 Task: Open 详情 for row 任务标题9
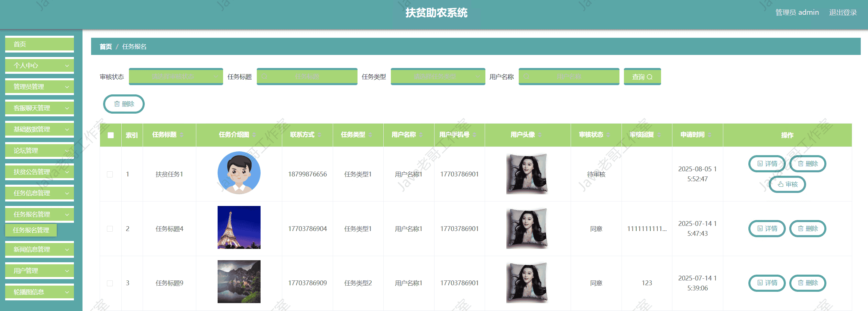tap(767, 283)
